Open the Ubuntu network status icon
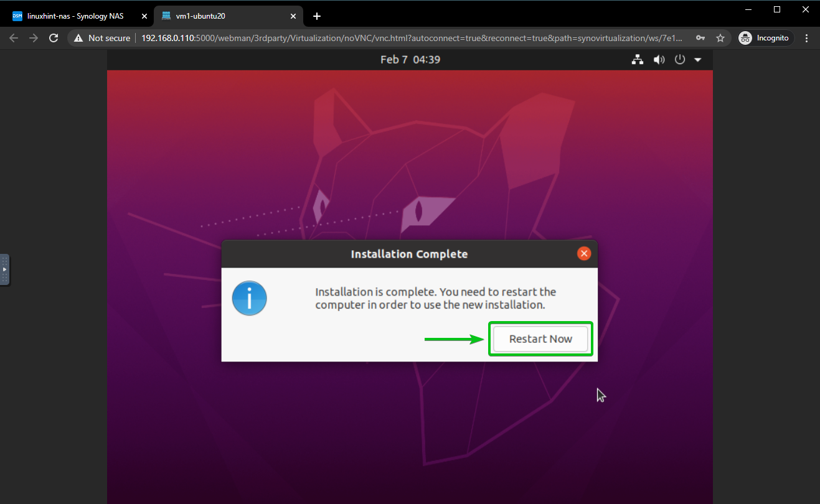Screen dimensions: 820x504 click(637, 60)
